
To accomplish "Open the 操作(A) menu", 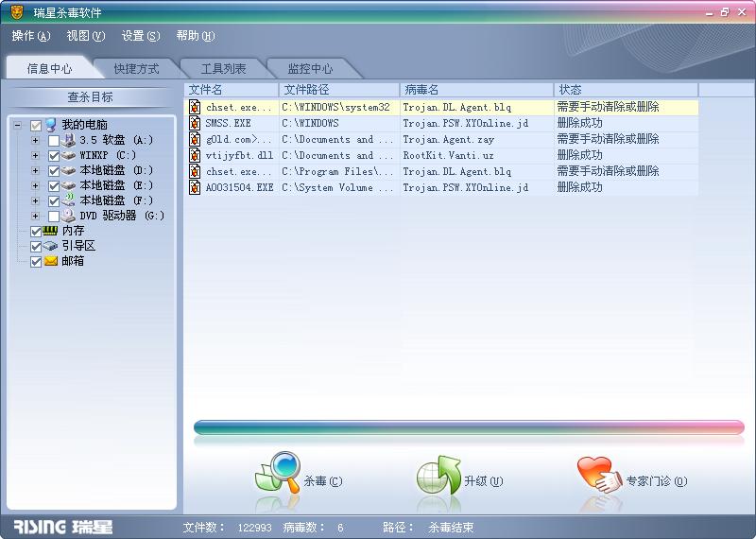I will [31, 36].
